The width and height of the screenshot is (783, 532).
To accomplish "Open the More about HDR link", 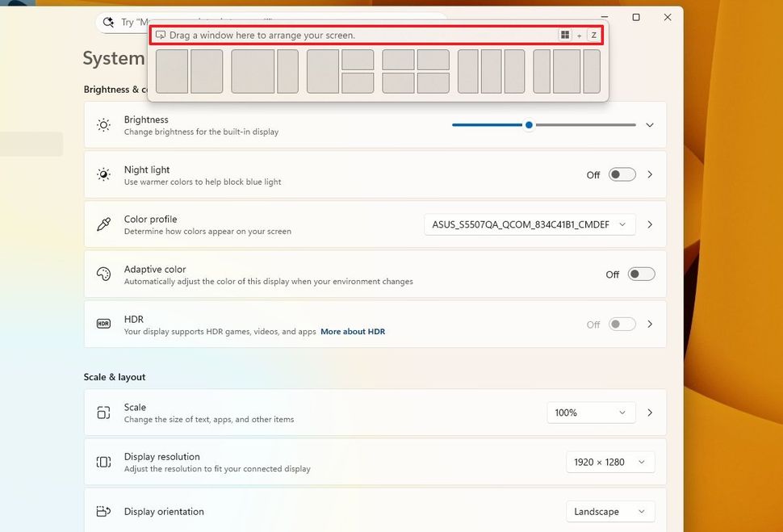I will coord(353,332).
